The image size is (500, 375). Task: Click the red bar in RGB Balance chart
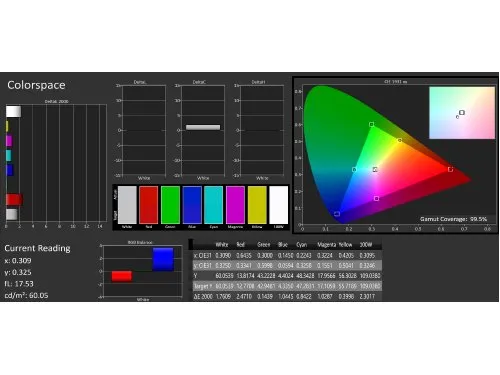pyautogui.click(x=122, y=276)
